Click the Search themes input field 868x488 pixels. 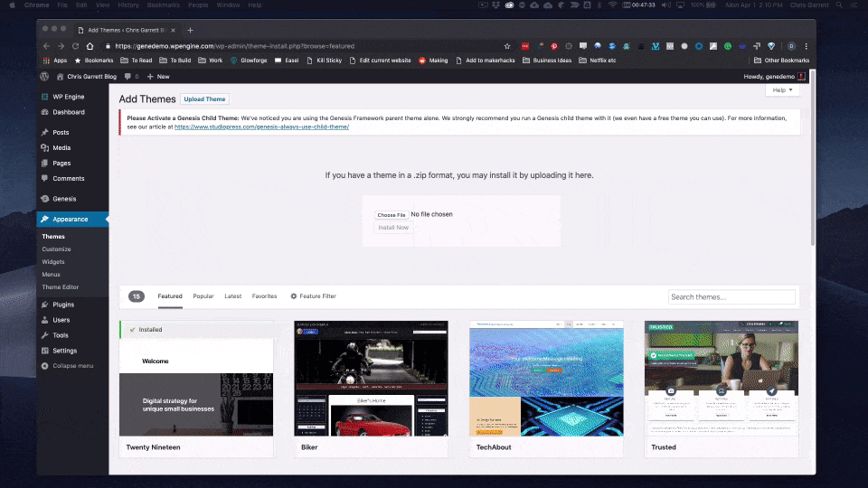click(x=731, y=296)
